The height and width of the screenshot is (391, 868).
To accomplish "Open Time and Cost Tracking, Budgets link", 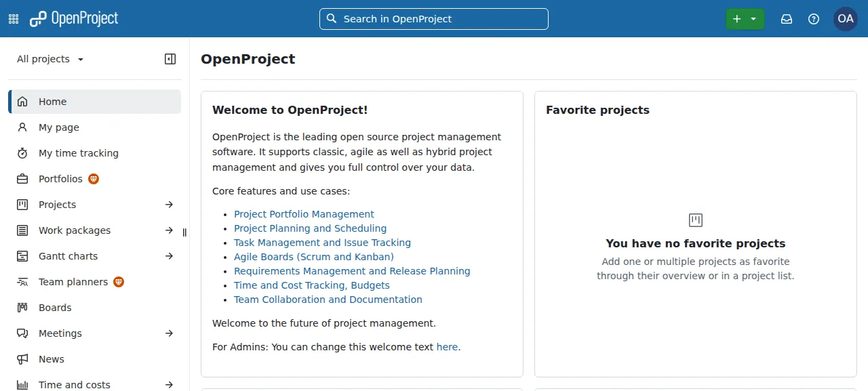I will [x=312, y=285].
